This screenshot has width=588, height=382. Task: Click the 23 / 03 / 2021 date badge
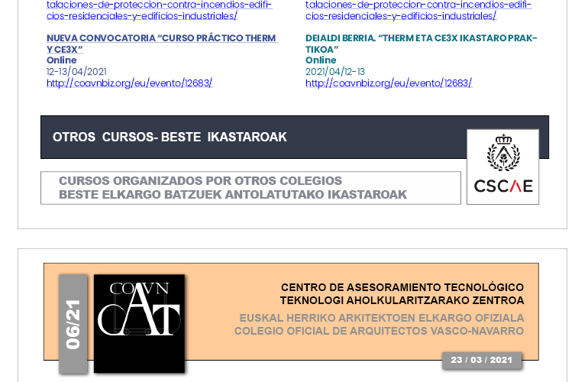tap(482, 361)
